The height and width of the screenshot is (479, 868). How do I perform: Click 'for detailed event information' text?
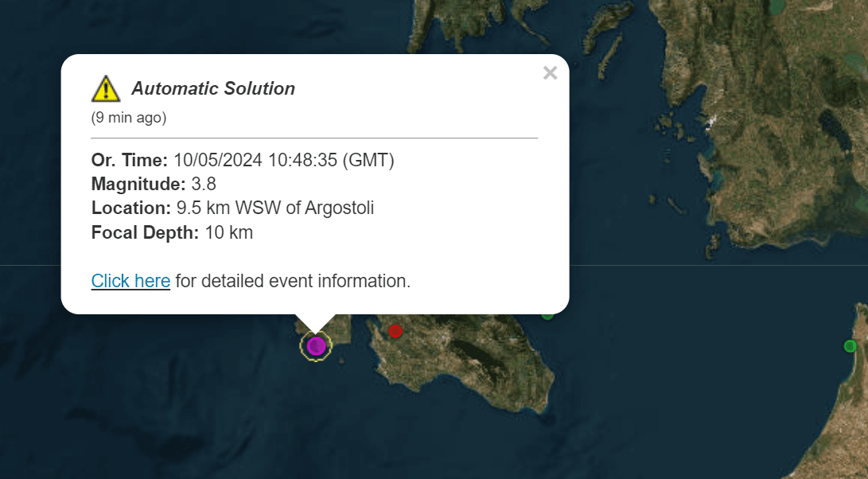point(293,281)
